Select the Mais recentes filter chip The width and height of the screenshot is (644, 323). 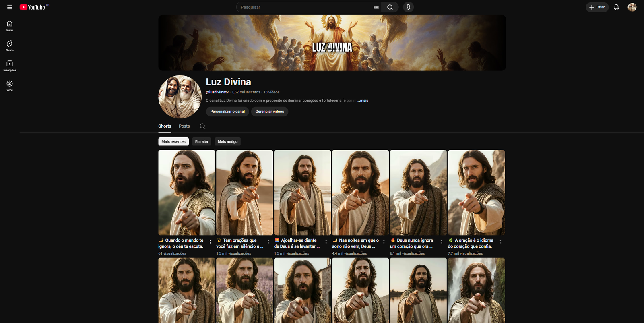pos(173,142)
